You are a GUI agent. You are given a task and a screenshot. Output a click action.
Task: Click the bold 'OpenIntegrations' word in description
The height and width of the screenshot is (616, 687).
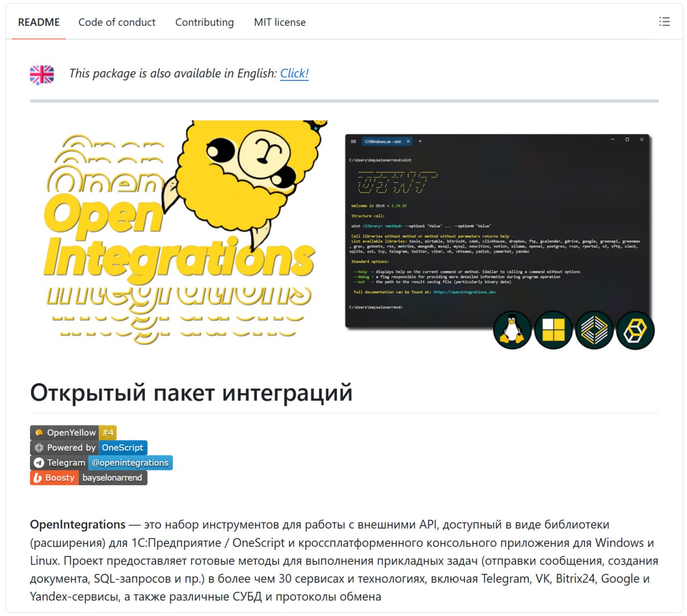pos(78,524)
